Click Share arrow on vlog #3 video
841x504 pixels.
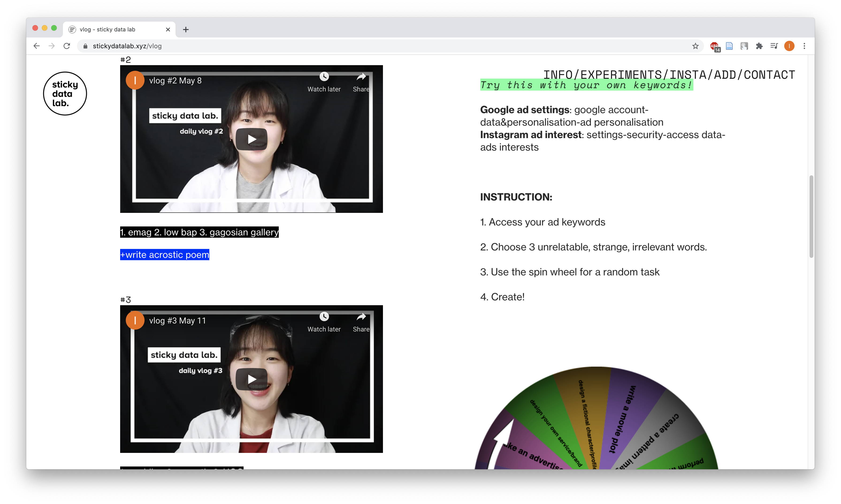click(361, 317)
